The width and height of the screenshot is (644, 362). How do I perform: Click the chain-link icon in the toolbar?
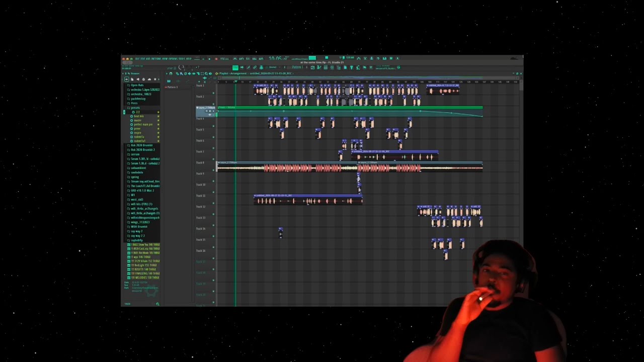(x=255, y=67)
